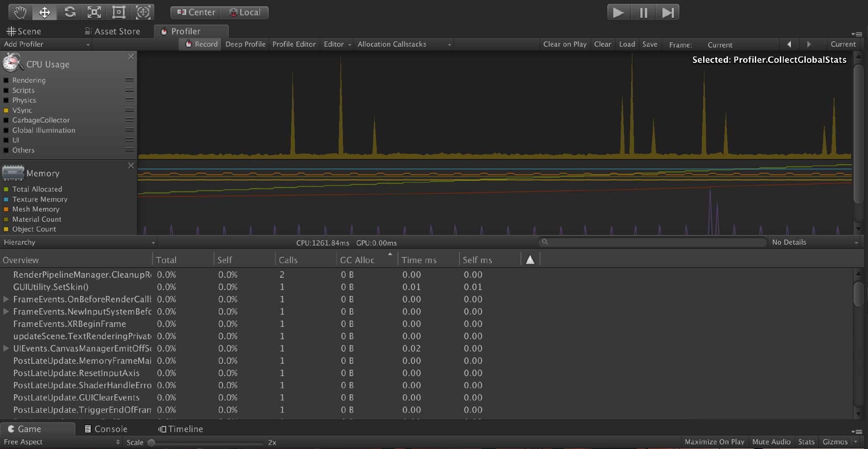The width and height of the screenshot is (868, 449).
Task: Toggle the VSync yellow swatch
Action: point(6,110)
